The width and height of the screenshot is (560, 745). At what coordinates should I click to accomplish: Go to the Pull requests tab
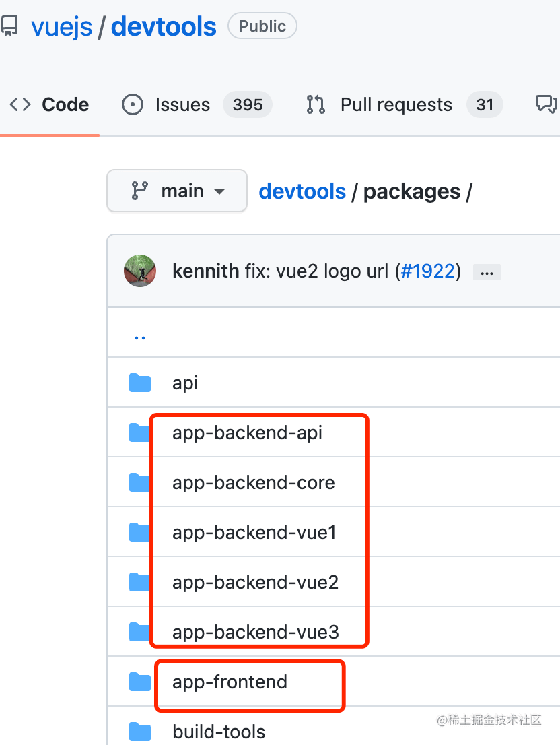[395, 105]
